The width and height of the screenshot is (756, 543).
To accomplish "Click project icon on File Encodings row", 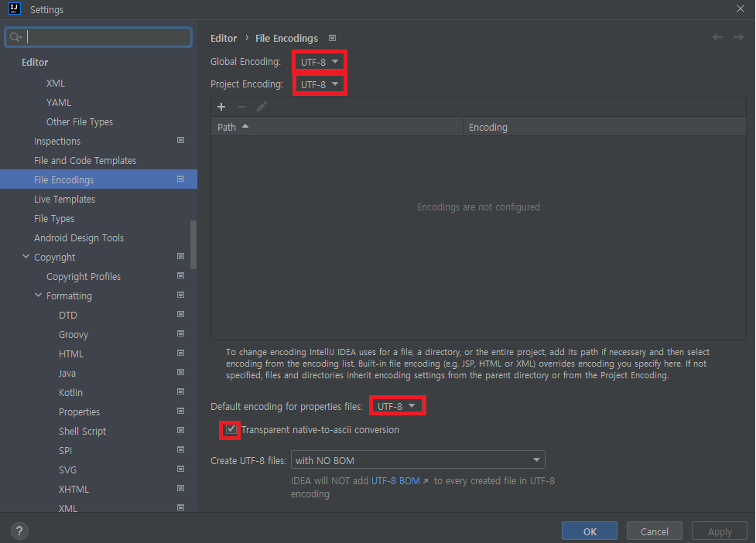I will [181, 179].
